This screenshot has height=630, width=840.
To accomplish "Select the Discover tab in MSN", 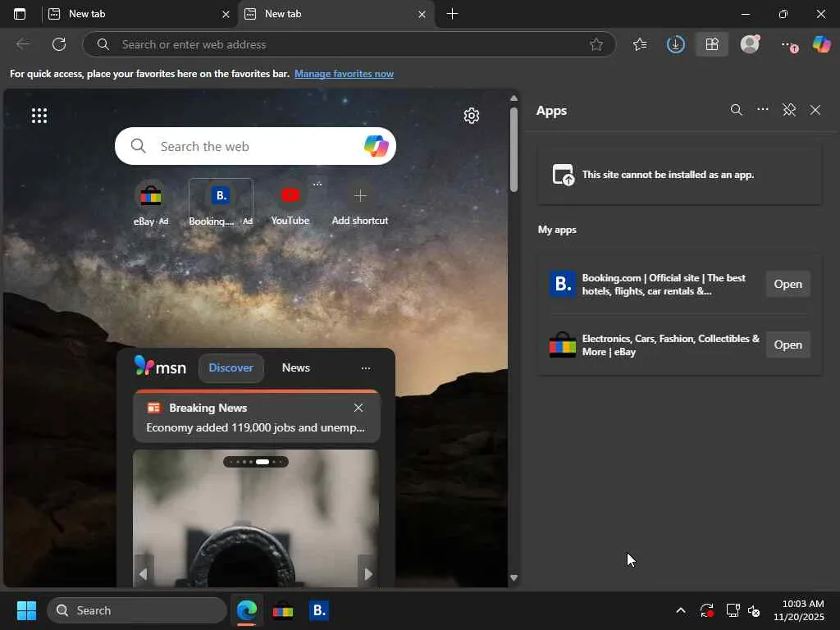I will pos(231,367).
